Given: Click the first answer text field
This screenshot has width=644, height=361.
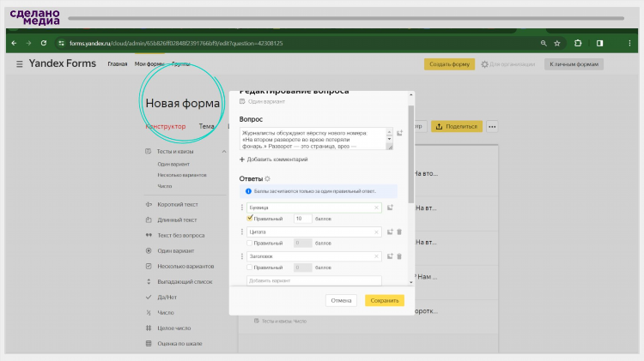Looking at the screenshot, I should click(313, 208).
